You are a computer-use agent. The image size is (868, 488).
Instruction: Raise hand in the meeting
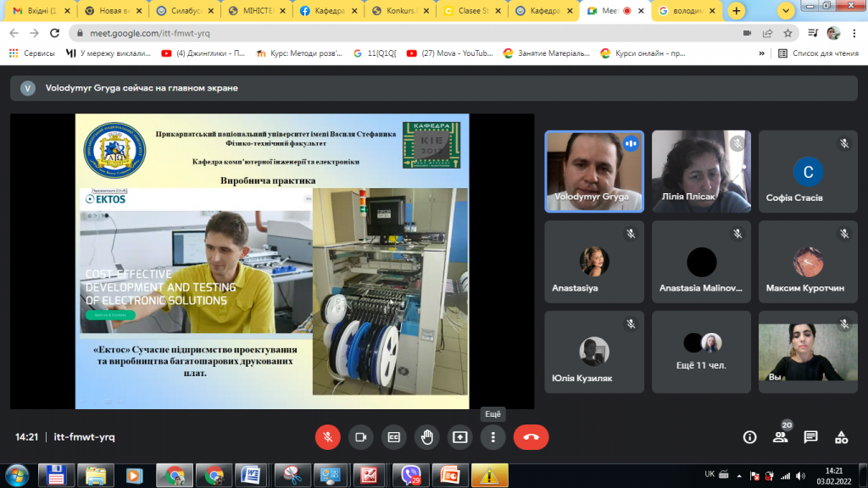[x=427, y=437]
